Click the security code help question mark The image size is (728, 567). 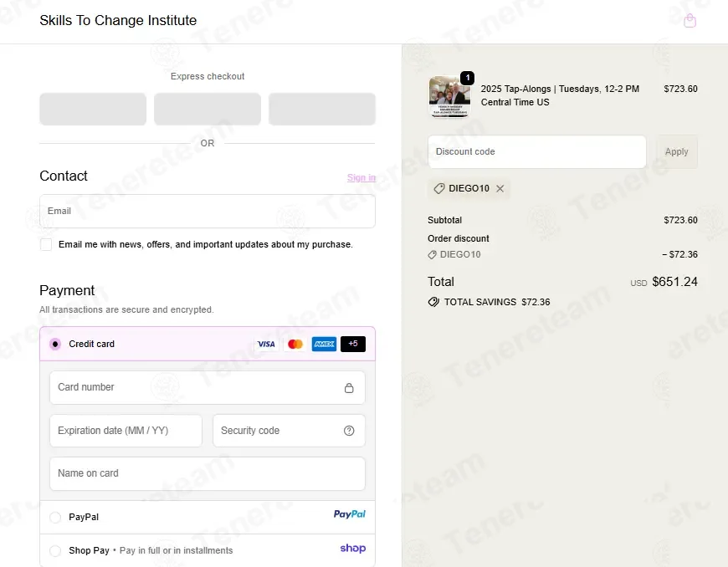point(349,431)
